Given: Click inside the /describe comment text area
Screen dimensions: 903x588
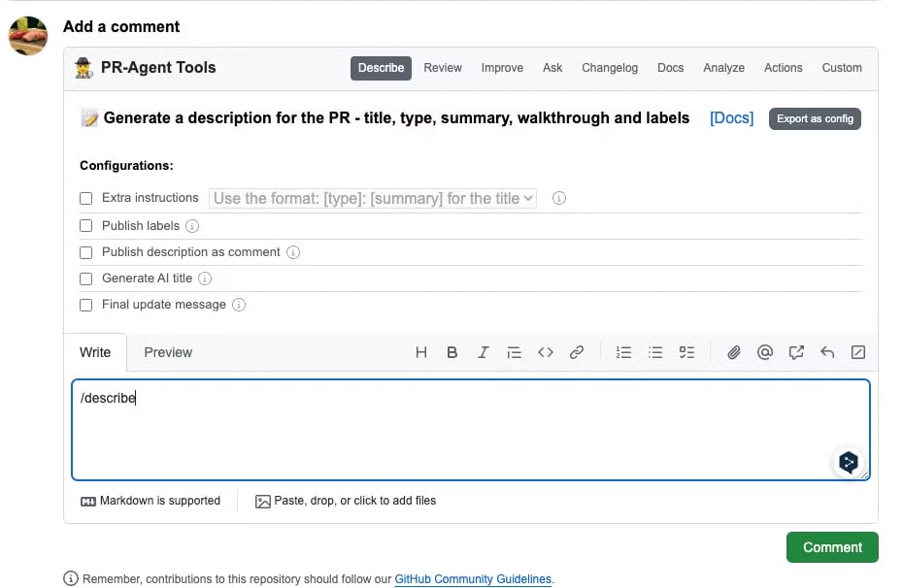Looking at the screenshot, I should coord(471,430).
